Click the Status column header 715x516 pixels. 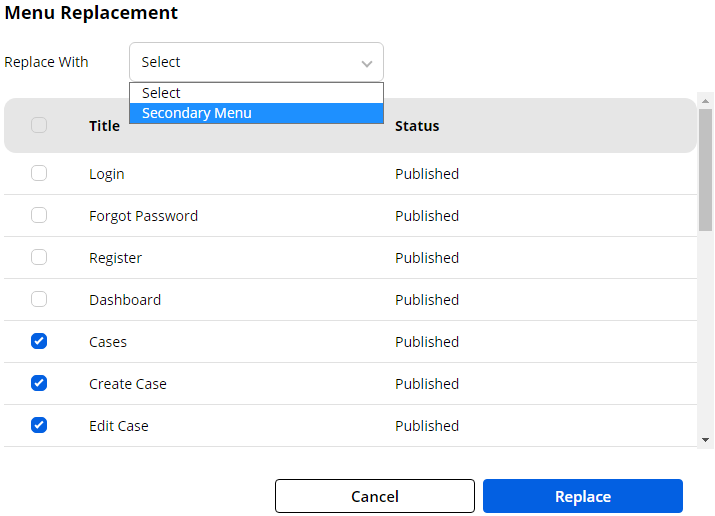click(417, 126)
